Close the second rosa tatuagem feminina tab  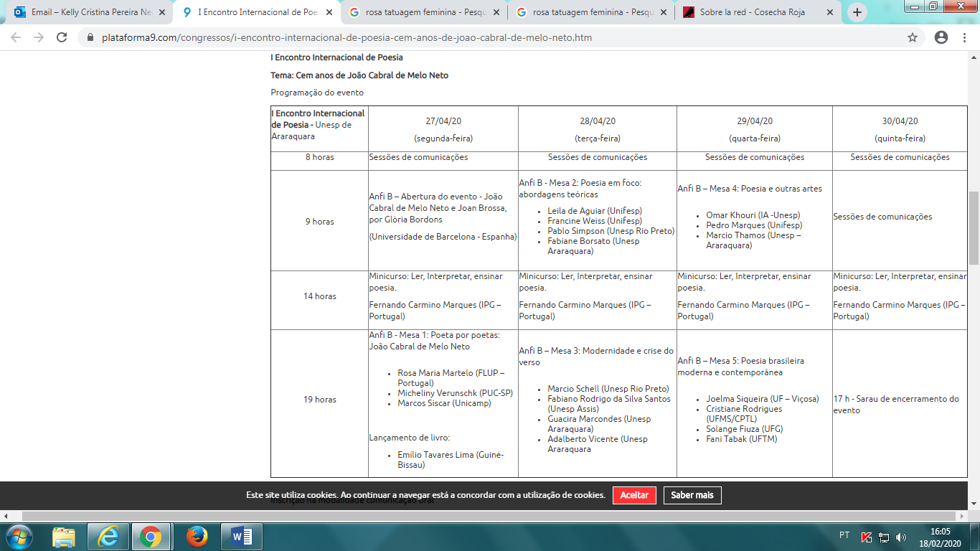click(663, 12)
